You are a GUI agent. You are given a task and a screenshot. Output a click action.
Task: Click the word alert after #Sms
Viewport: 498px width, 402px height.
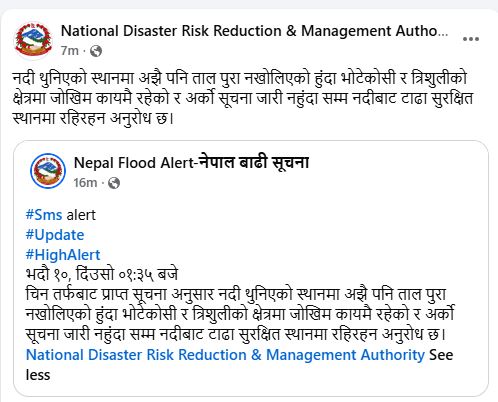coord(81,215)
